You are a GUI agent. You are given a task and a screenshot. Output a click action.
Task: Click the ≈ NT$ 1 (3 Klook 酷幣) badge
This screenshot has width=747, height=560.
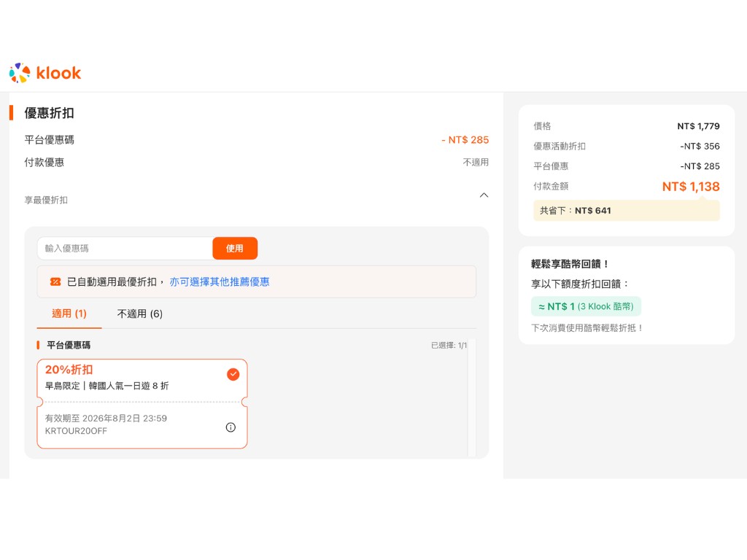586,306
